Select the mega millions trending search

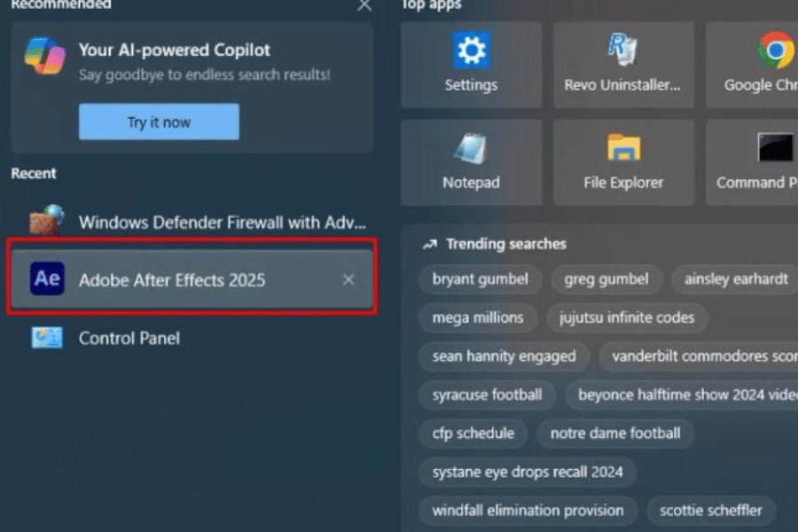point(478,317)
